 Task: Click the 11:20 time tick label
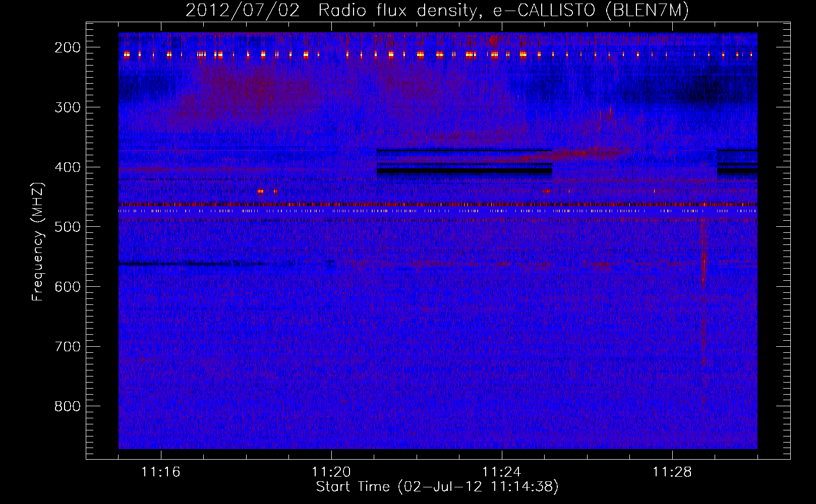click(331, 472)
